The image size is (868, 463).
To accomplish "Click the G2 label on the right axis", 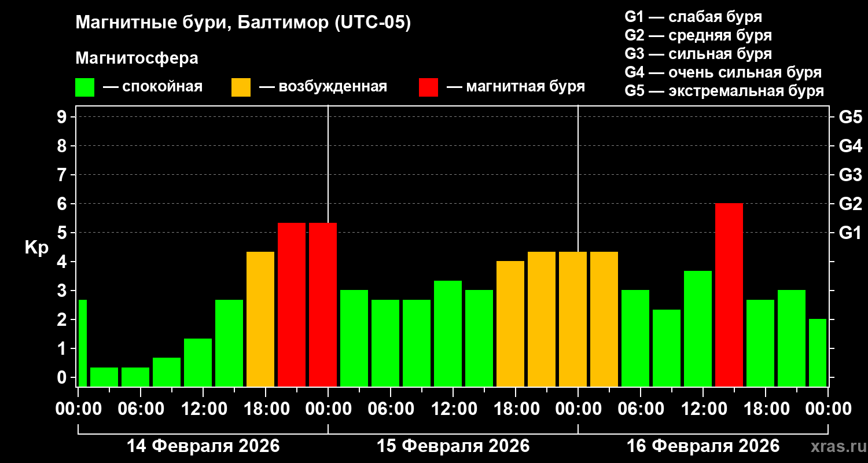I will pos(850,204).
